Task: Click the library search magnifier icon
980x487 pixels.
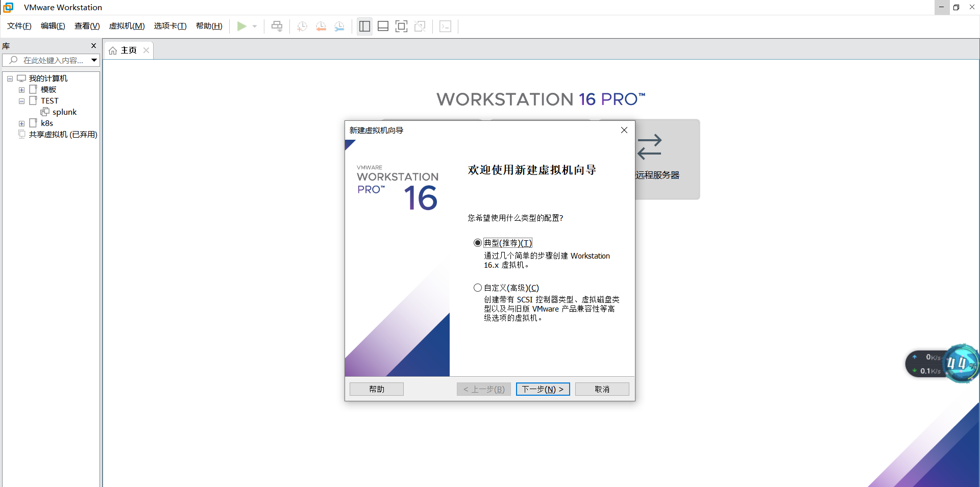Action: [14, 60]
